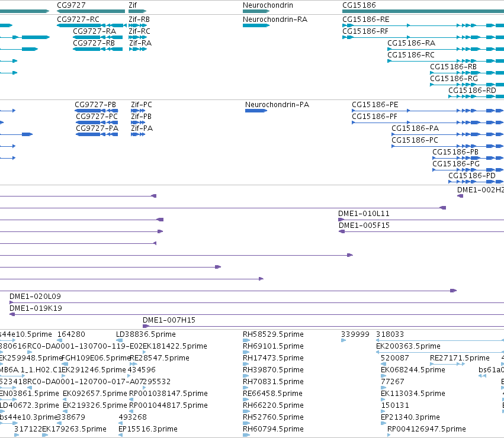
Task: Click the CG15186-PE protein
Action: point(375,105)
